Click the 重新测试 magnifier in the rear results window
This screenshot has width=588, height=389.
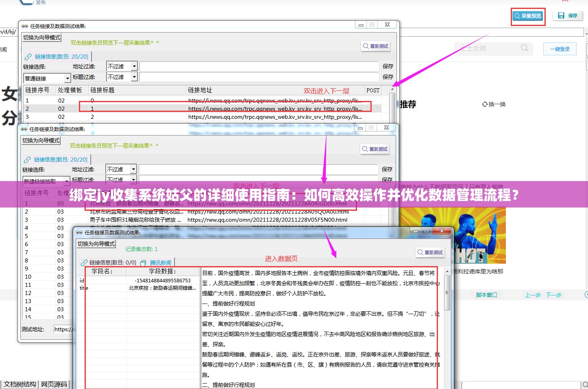click(366, 46)
